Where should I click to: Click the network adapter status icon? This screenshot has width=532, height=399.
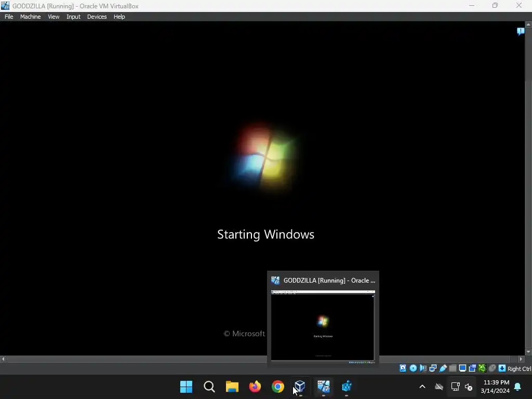[433, 368]
